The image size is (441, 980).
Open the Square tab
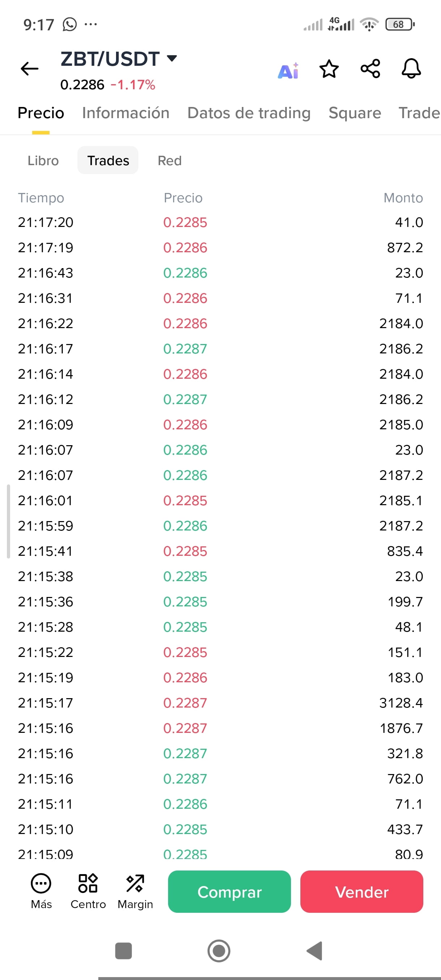[x=355, y=113]
